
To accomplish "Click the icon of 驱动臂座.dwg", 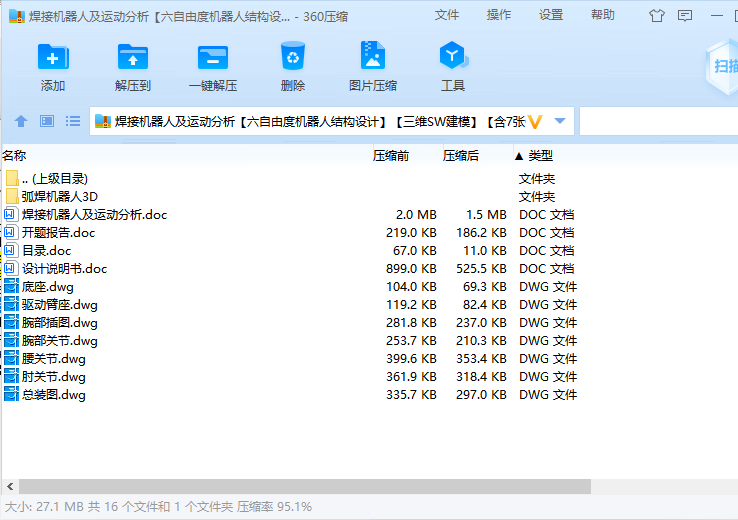I will click(11, 304).
